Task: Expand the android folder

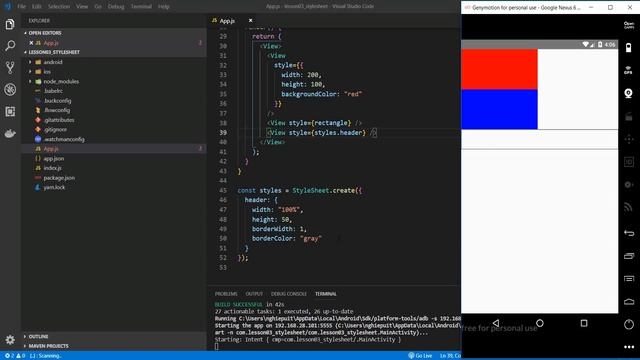Action: tap(53, 62)
